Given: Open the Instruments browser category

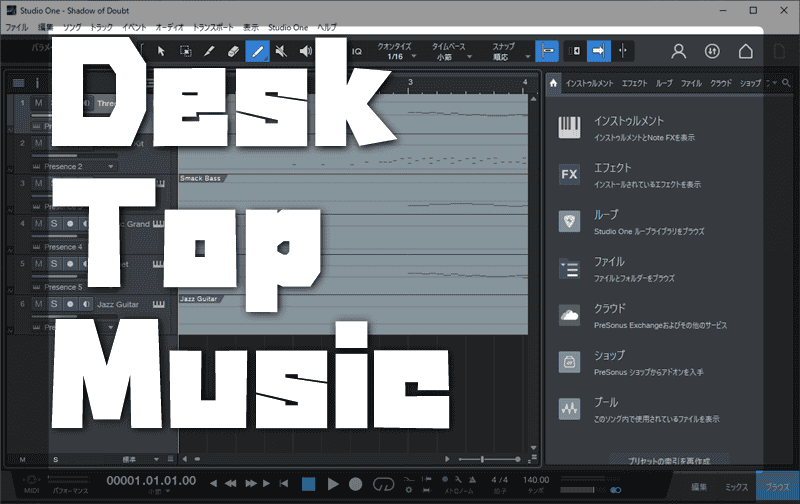Looking at the screenshot, I should point(570,127).
